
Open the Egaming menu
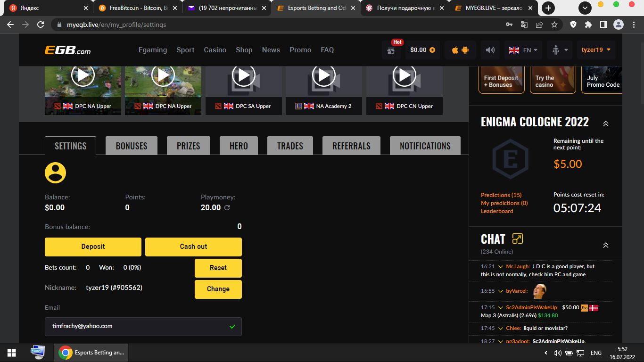[x=153, y=50]
